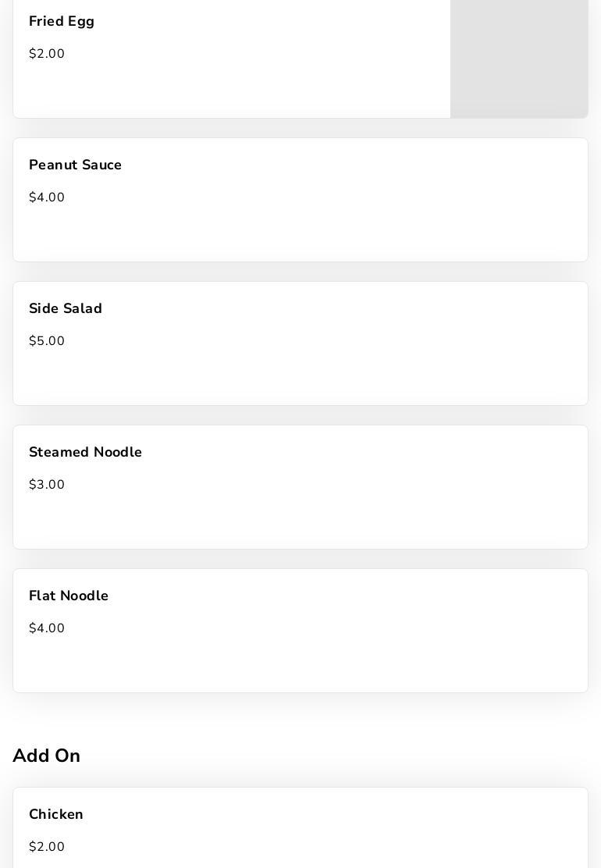The image size is (601, 868).
Task: Click the Steamed Noodle $3.00 price
Action: pyautogui.click(x=47, y=485)
